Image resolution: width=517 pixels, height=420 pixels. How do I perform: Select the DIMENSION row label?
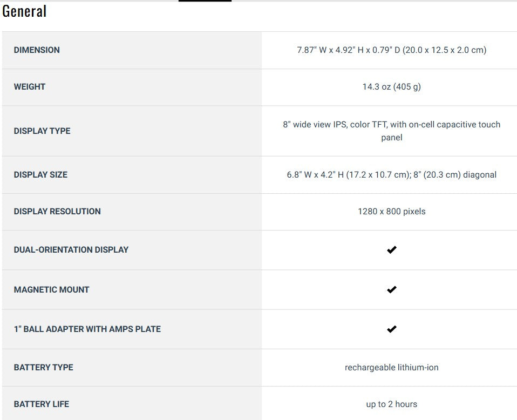37,50
